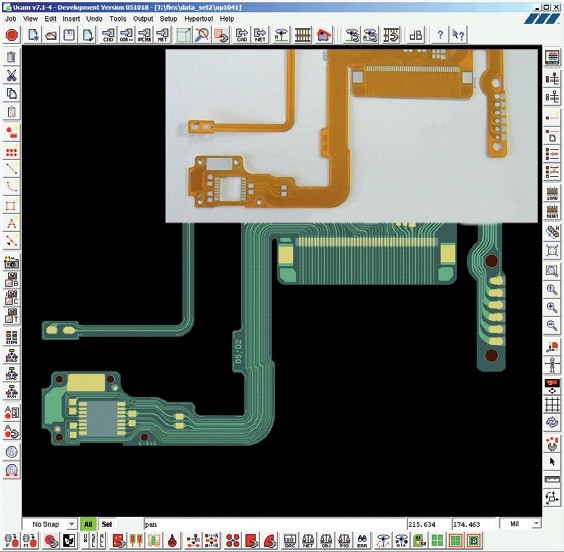Toggle the ON vertical button in bottom toolbar
The width and height of the screenshot is (564, 552).
(85, 540)
